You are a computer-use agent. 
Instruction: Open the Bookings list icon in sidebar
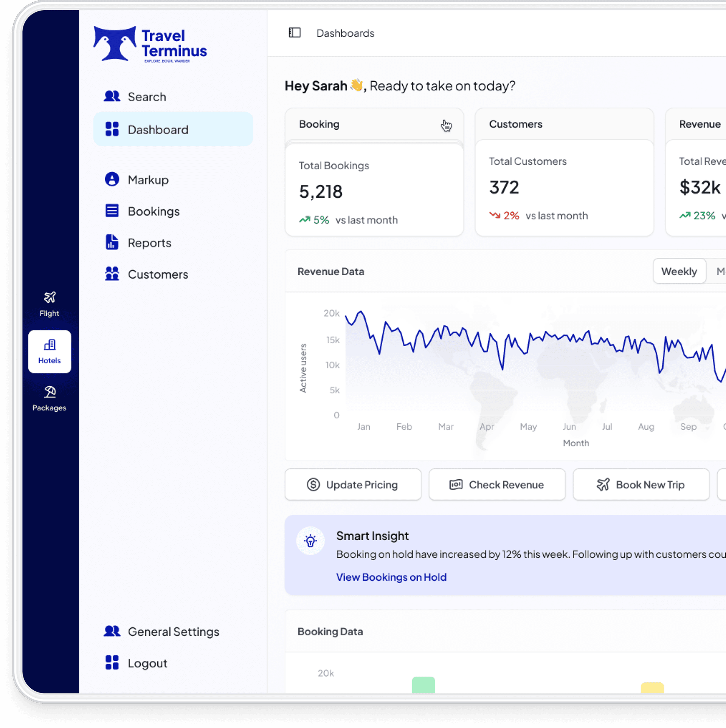point(112,211)
